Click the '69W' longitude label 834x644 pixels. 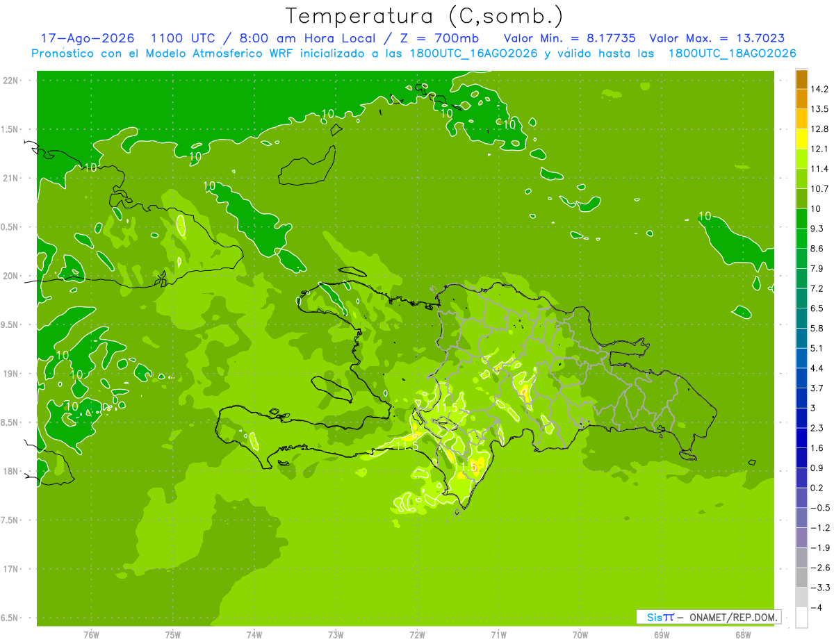coord(661,635)
